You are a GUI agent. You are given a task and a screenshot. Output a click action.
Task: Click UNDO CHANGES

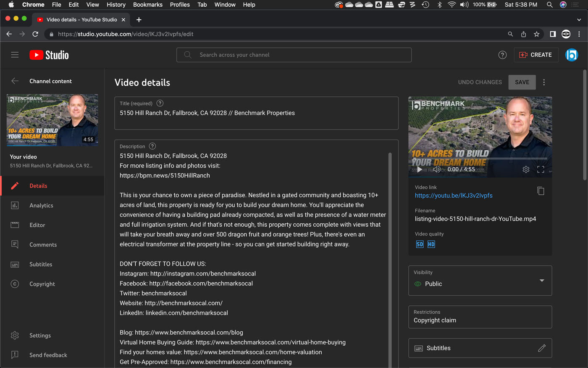click(x=480, y=82)
